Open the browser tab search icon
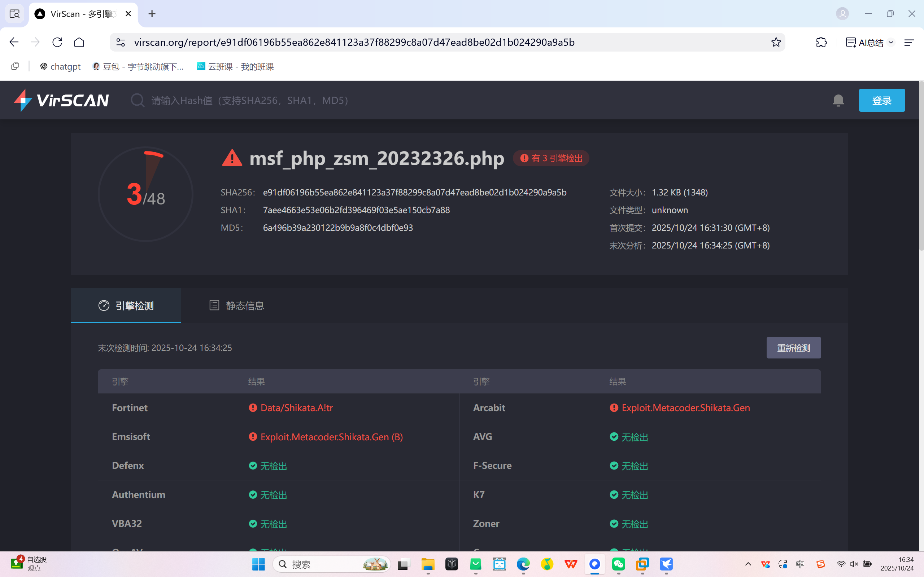 14,14
